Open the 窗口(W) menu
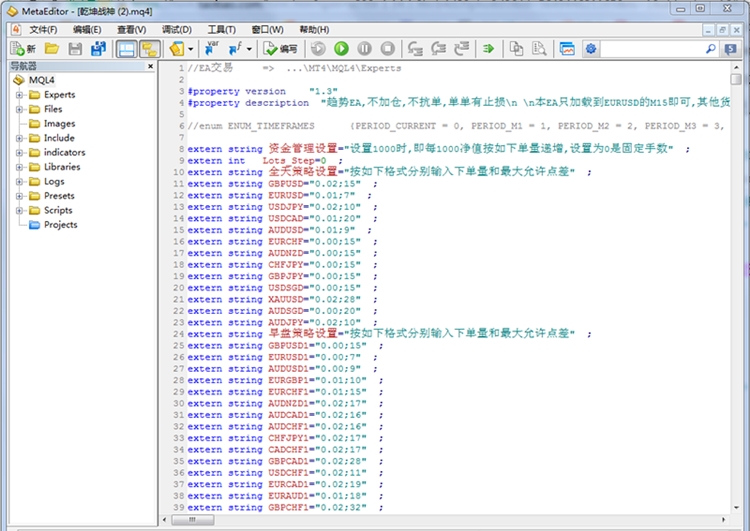This screenshot has width=750, height=531. click(x=267, y=30)
